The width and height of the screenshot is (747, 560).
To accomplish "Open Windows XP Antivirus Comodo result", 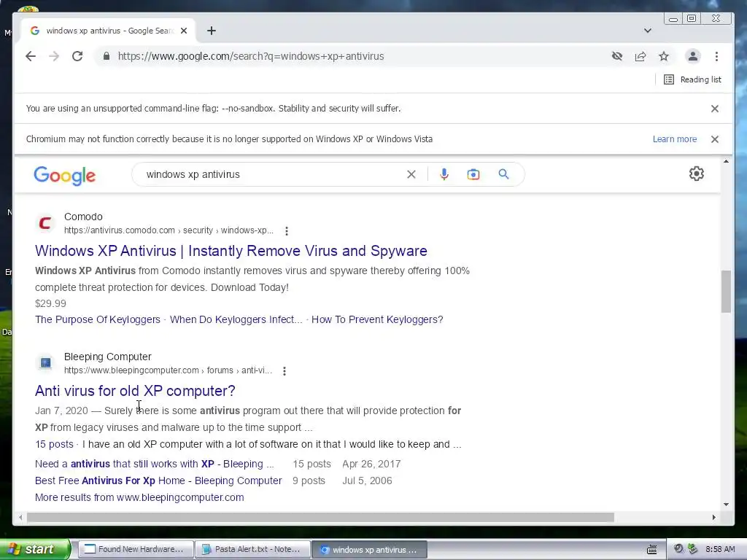I will [231, 251].
